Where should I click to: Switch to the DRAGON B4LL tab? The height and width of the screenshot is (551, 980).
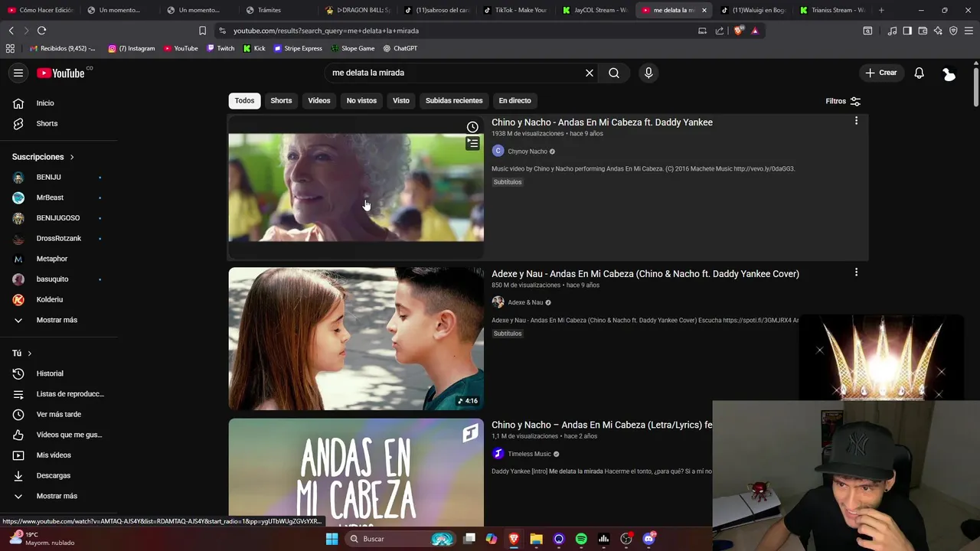(358, 10)
